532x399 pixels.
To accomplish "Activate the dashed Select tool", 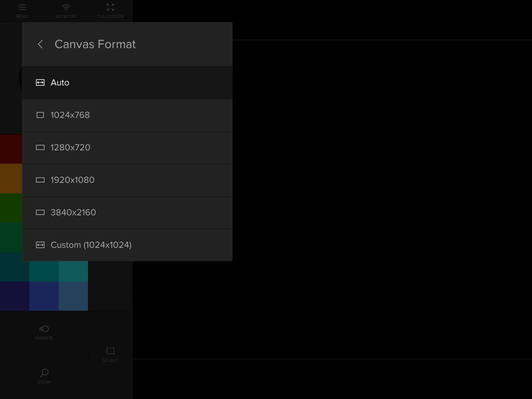I will 110,351.
